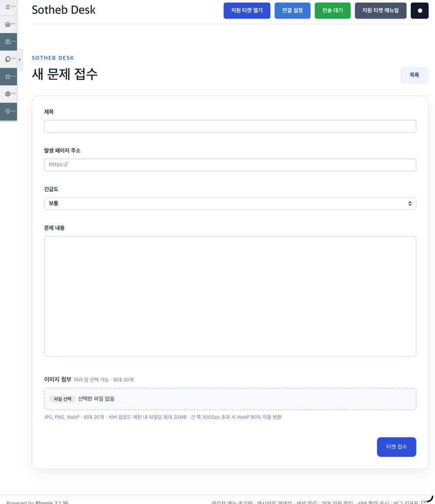Open the 지원 티켓 열기 tab
Screen dimensions: 435x504
coord(247,10)
